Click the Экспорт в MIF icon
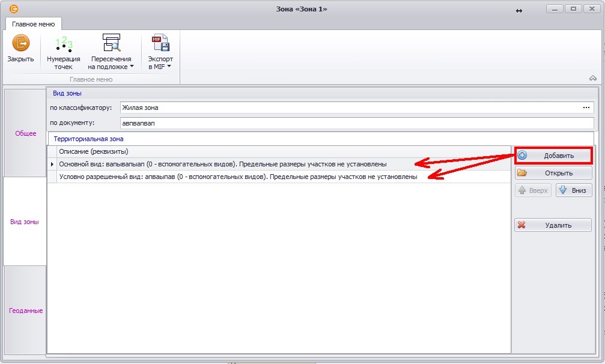605x364 pixels. [160, 44]
